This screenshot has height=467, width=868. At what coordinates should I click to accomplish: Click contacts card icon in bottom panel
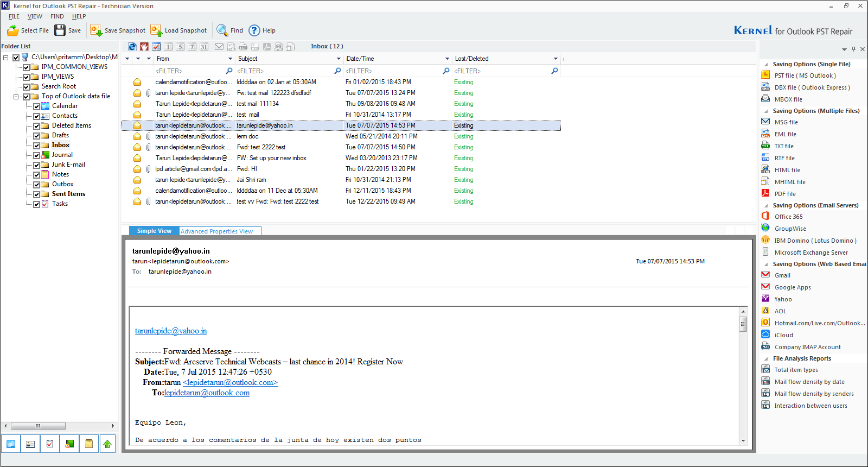coord(30,444)
